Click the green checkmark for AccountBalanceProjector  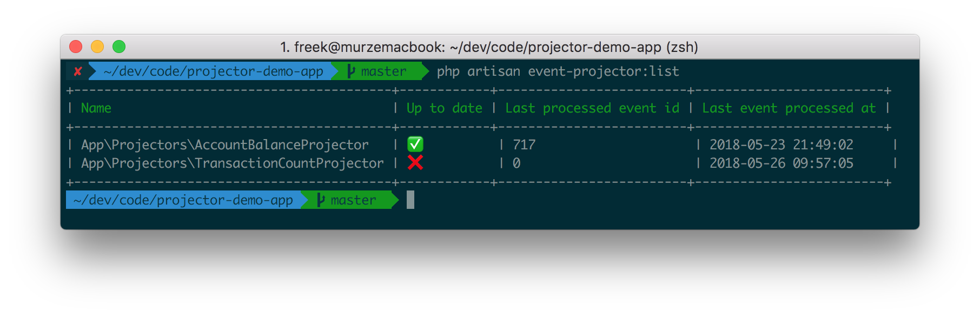pyautogui.click(x=415, y=144)
